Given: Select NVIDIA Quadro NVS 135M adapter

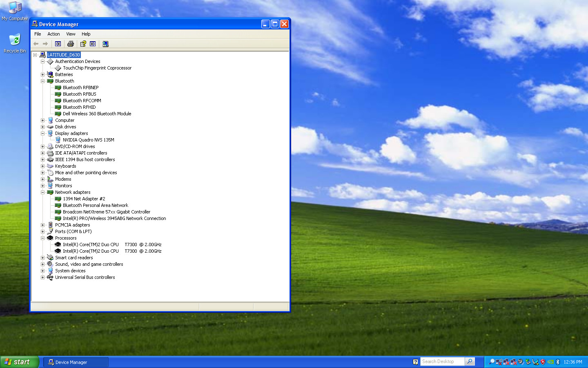Looking at the screenshot, I should [x=88, y=140].
